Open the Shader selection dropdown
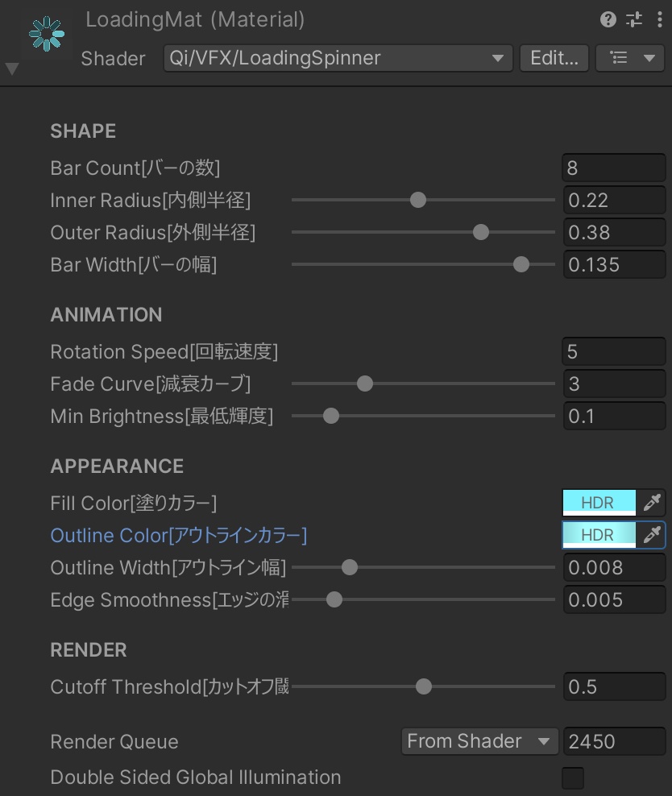 coord(338,58)
